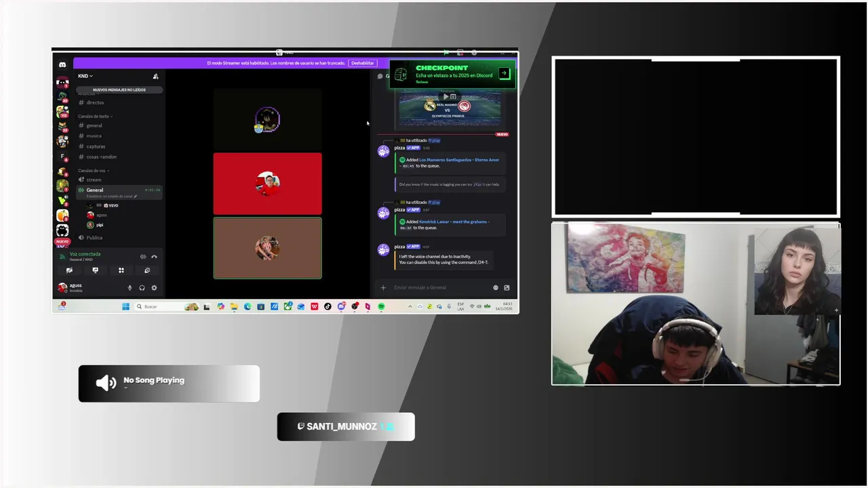Open Copilot from the taskbar
Screen dimensions: 868x488
click(x=221, y=306)
